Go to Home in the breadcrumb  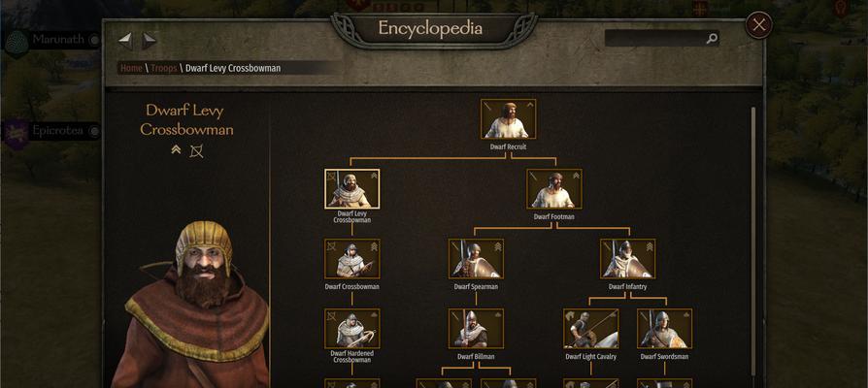[x=132, y=68]
